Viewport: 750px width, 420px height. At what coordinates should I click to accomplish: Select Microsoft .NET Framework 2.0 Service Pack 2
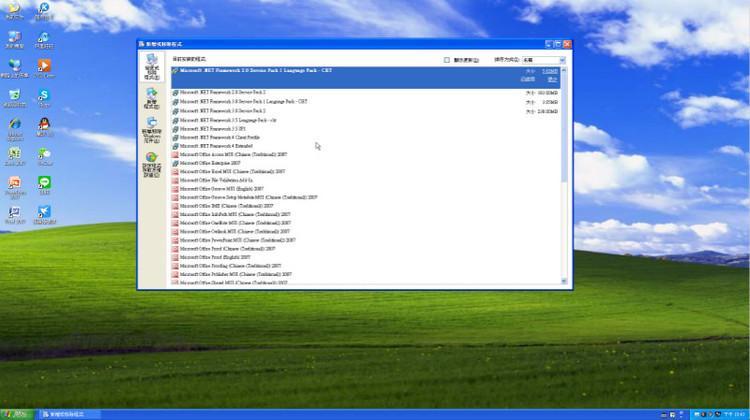pos(366,92)
